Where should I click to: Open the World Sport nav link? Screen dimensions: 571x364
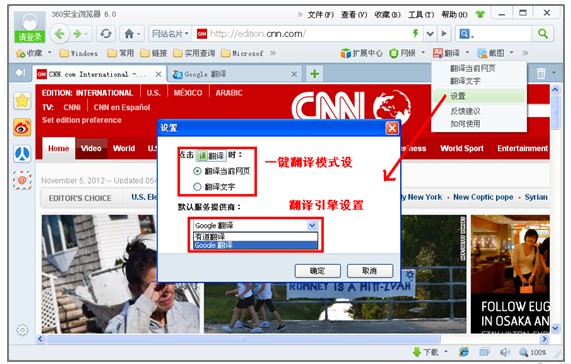pos(462,149)
